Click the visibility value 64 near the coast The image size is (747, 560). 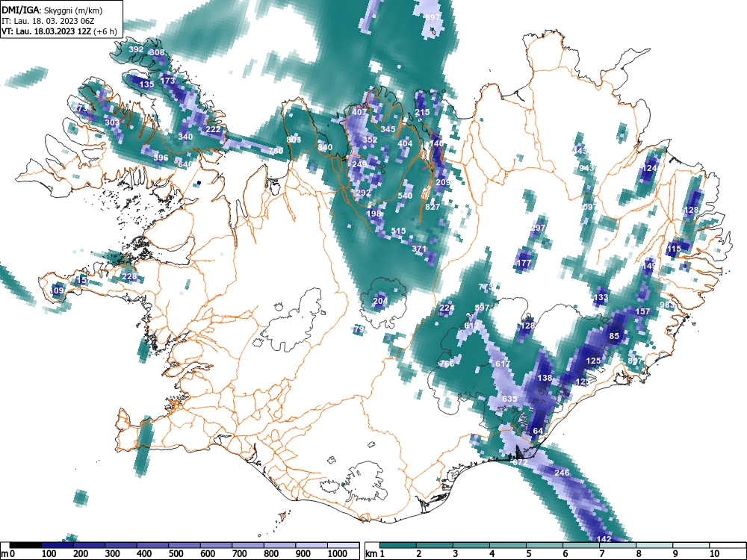538,431
